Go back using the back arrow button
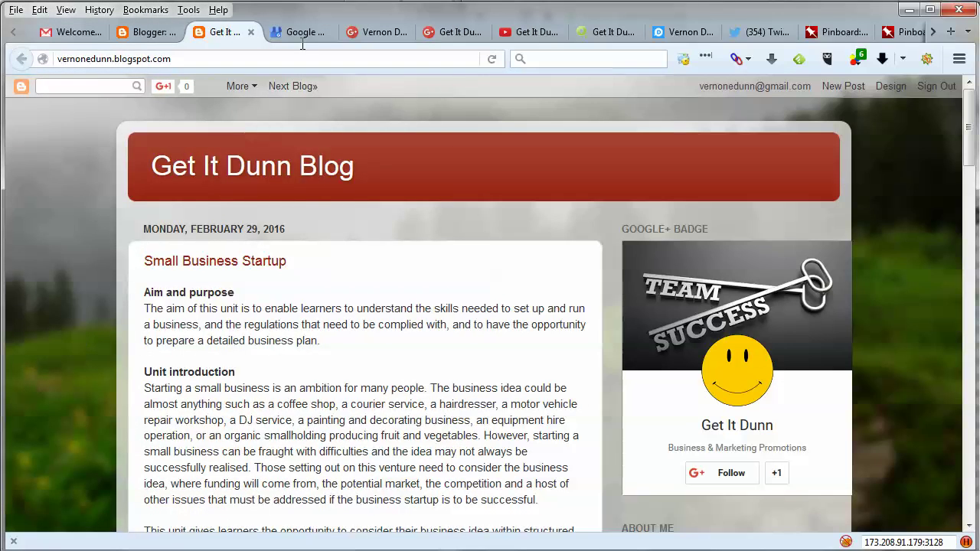The height and width of the screenshot is (551, 980). point(22,59)
